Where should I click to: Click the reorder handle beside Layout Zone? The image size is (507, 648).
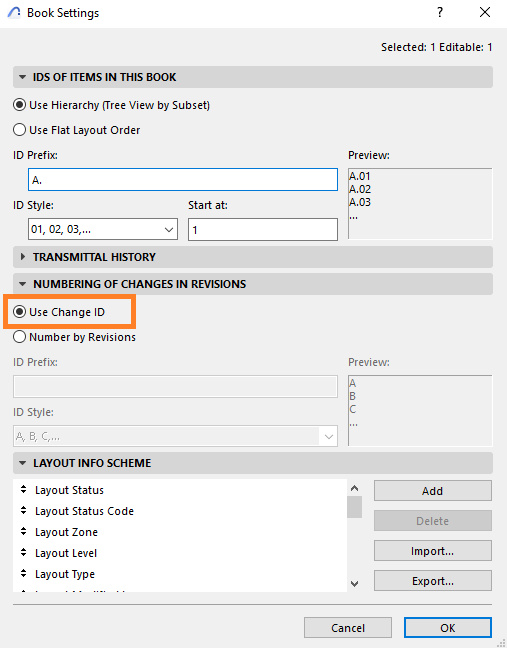pos(24,532)
